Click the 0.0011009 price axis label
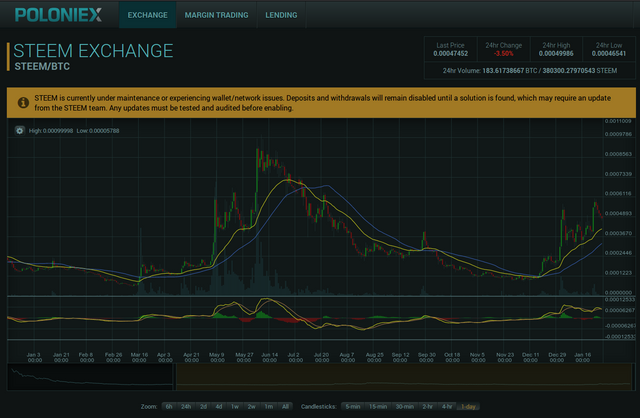Image resolution: width=640 pixels, height=418 pixels. click(618, 121)
